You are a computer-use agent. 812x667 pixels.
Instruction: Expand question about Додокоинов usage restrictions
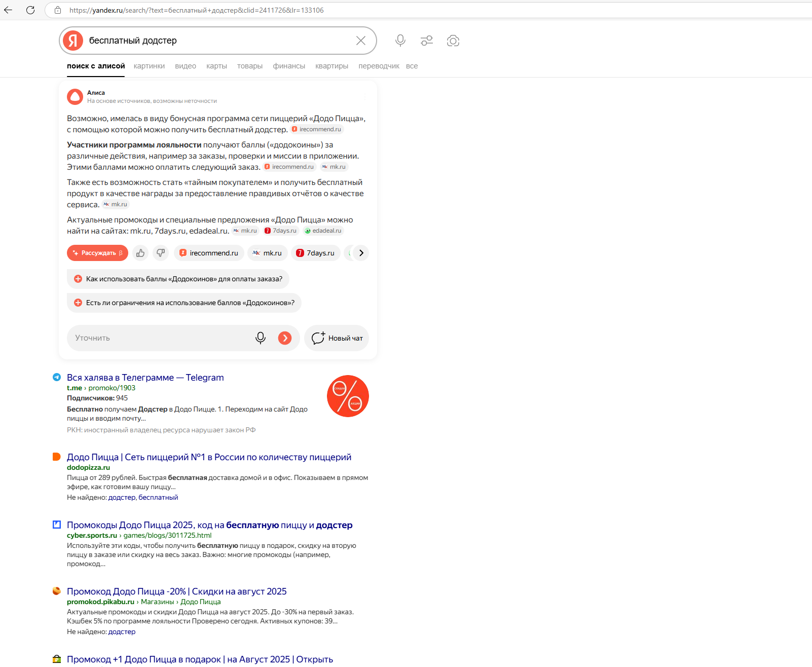(184, 303)
